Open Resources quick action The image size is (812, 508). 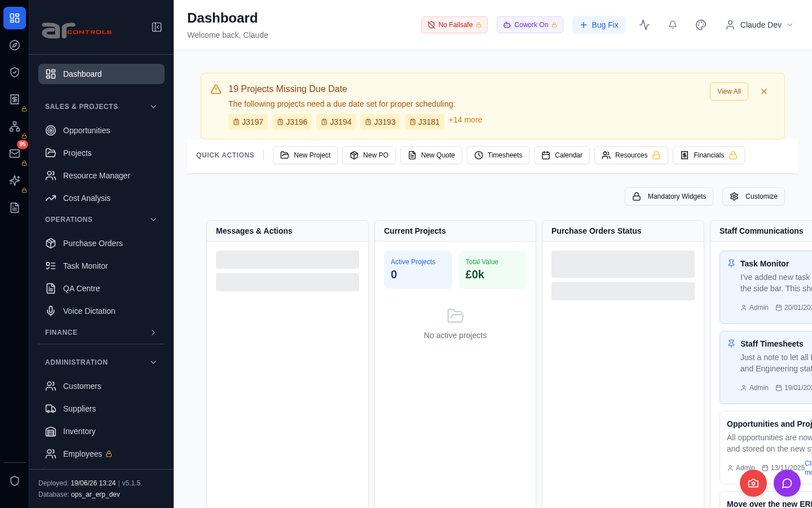[x=631, y=155]
